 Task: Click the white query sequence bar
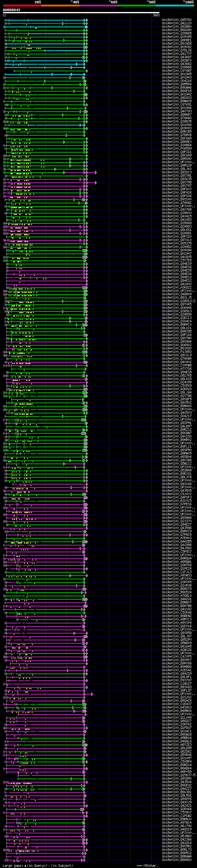click(x=81, y=13)
